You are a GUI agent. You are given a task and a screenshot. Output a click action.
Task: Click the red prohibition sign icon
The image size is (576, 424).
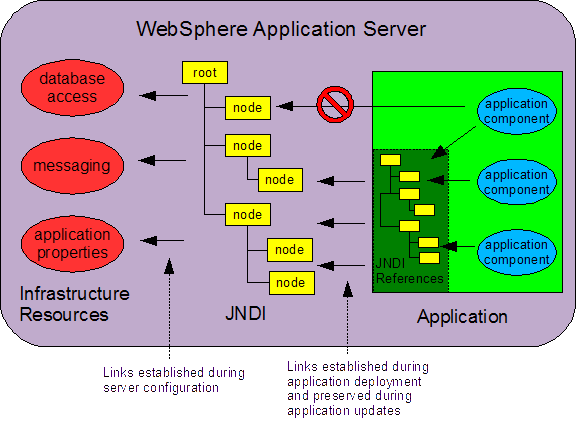tap(335, 104)
